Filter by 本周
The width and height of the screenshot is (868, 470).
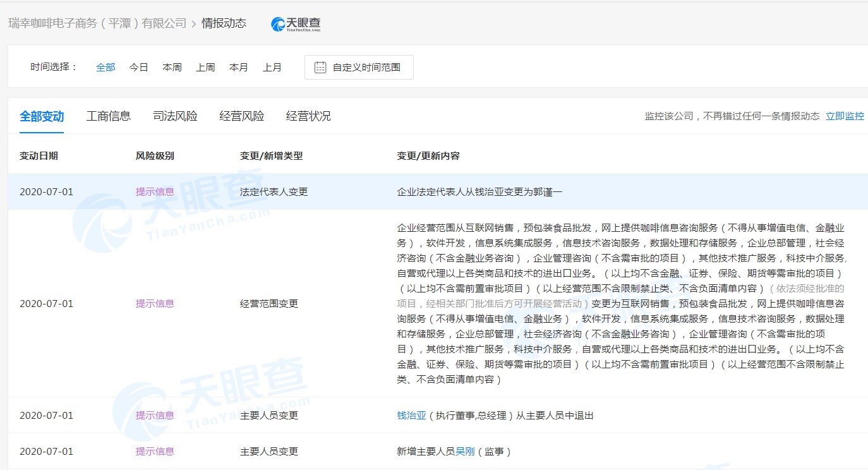(x=172, y=67)
